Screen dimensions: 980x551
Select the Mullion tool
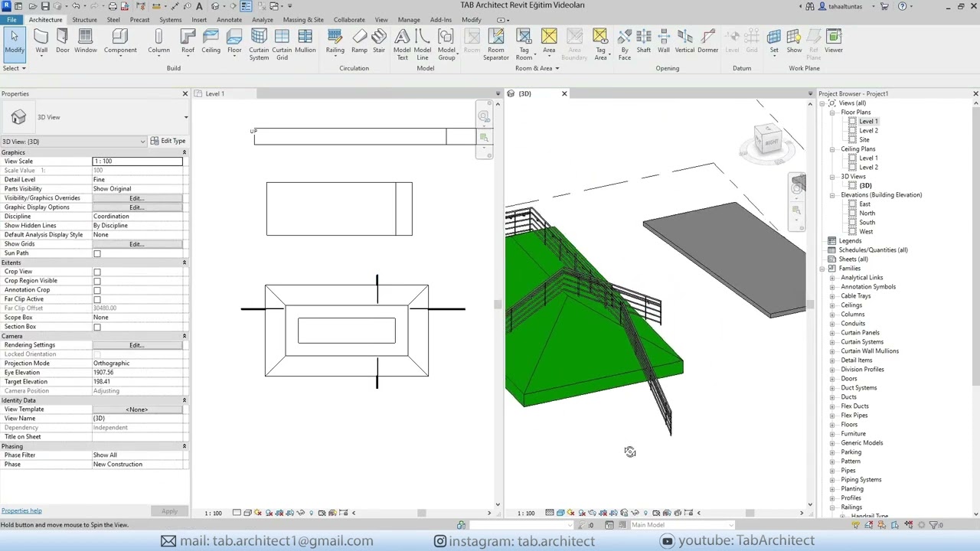point(305,41)
